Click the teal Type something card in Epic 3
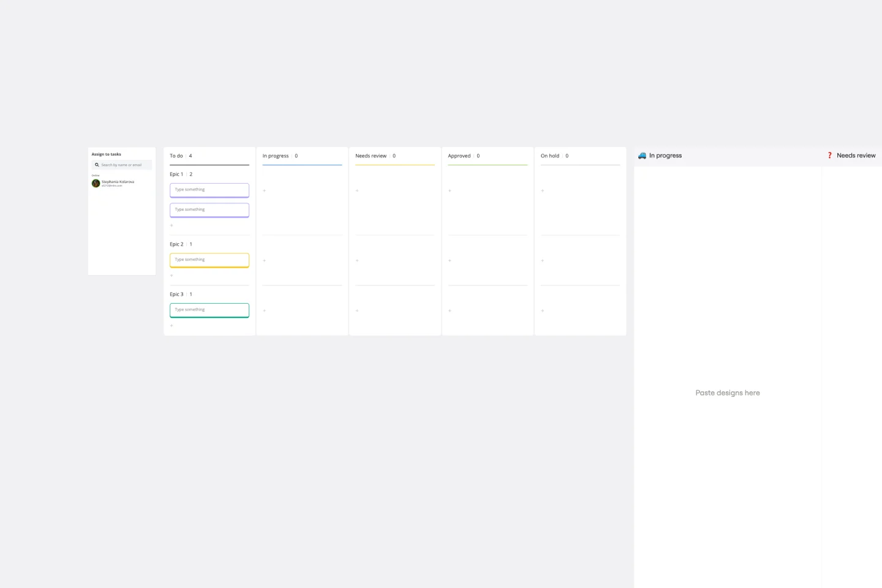882x588 pixels. tap(209, 309)
